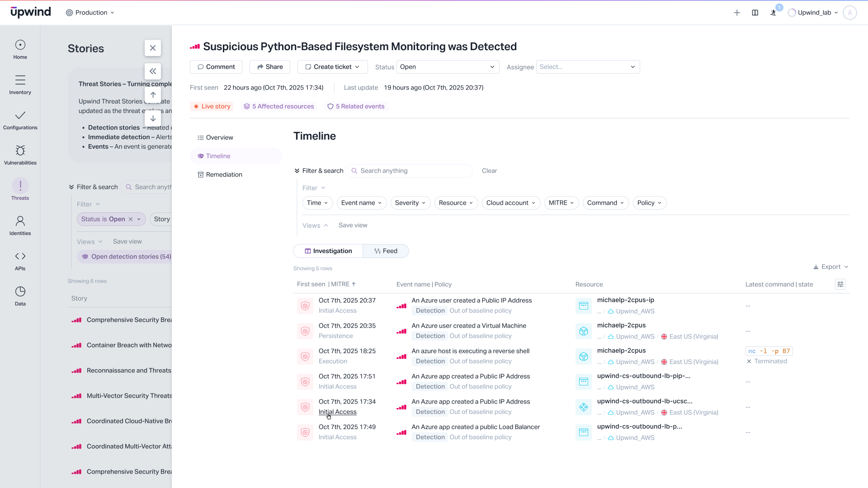This screenshot has width=868, height=488.
Task: Click the Comment button
Action: pyautogui.click(x=216, y=67)
